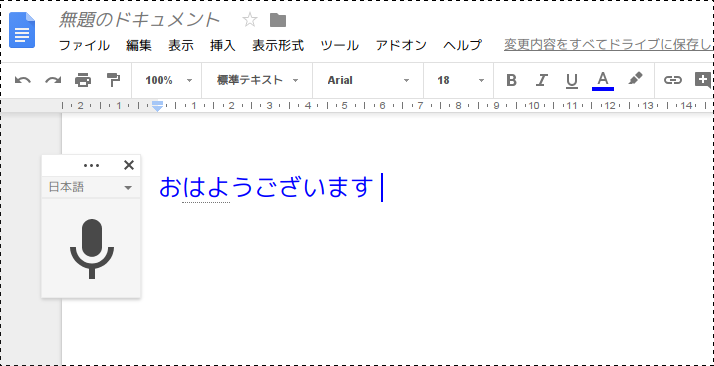Toggle italic formatting
Screen dimensions: 714x366
(541, 81)
